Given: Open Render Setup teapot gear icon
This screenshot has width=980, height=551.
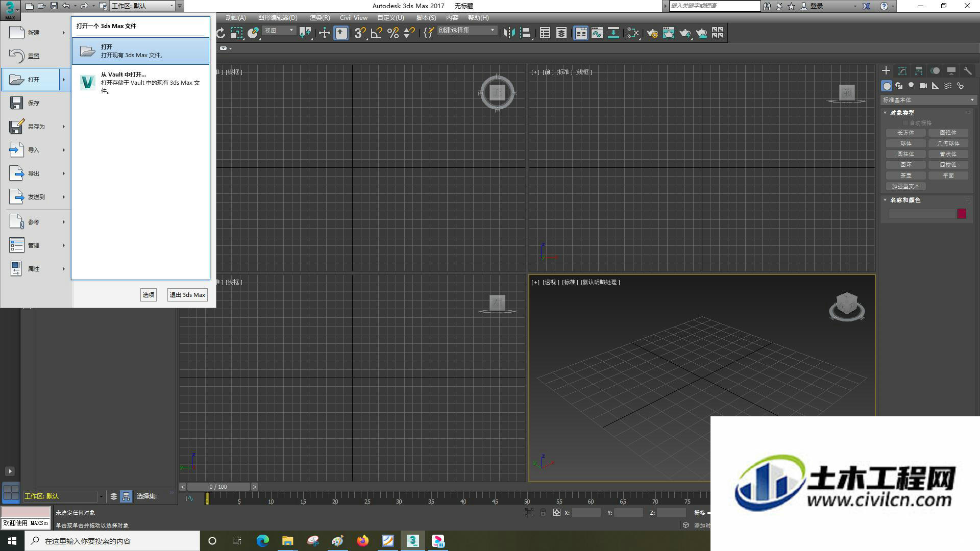Looking at the screenshot, I should 652,33.
